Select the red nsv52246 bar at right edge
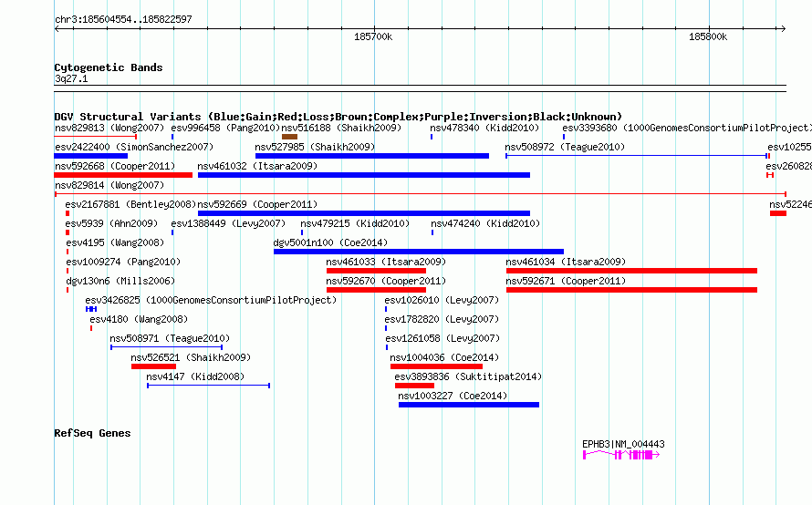 778,213
